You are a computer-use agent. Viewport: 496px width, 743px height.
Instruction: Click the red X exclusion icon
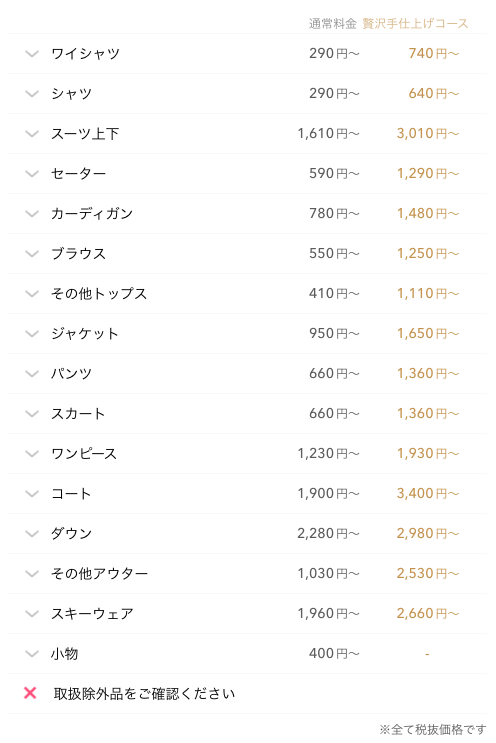coord(30,693)
